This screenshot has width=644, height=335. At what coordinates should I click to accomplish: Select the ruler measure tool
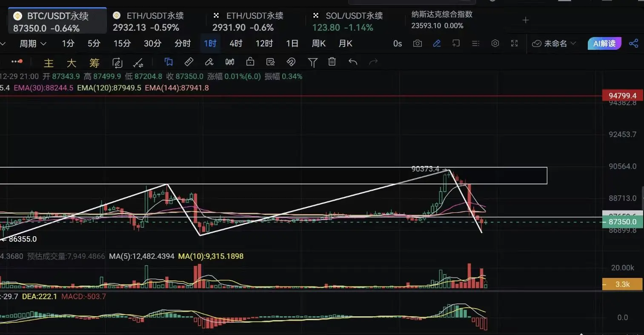click(x=189, y=62)
